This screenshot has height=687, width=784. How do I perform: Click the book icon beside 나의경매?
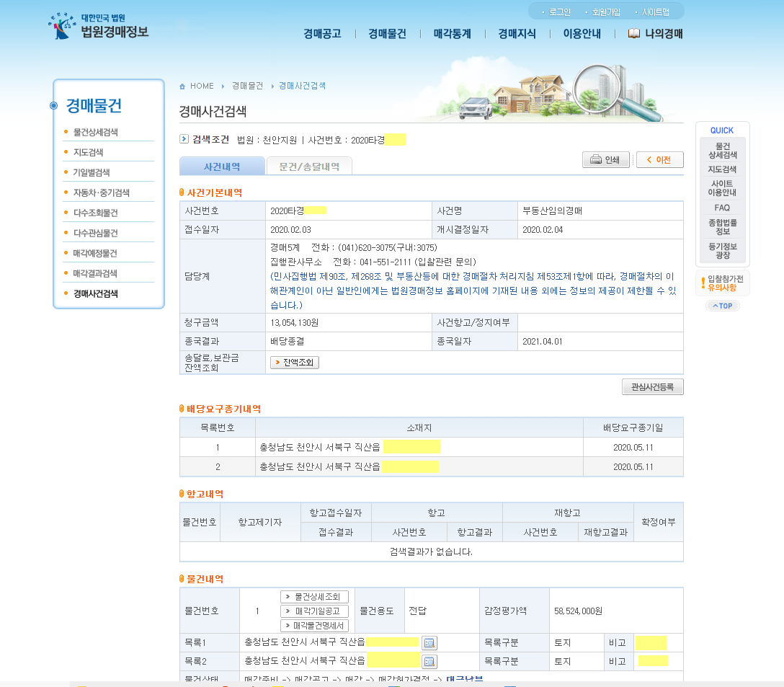point(633,34)
